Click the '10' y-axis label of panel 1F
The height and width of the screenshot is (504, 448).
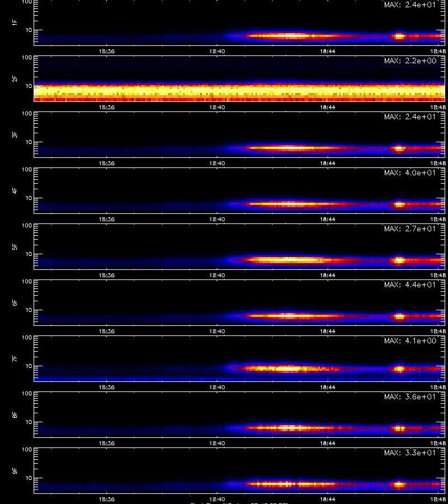pos(29,30)
